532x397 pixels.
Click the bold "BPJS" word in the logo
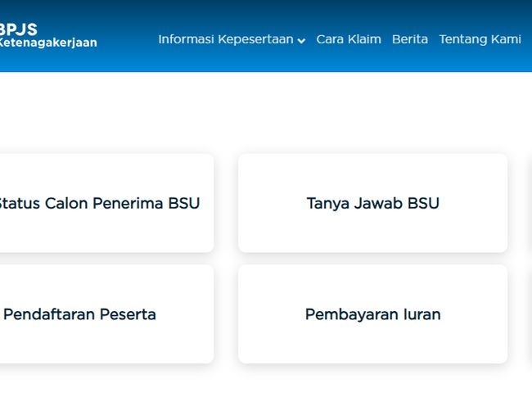(x=18, y=29)
